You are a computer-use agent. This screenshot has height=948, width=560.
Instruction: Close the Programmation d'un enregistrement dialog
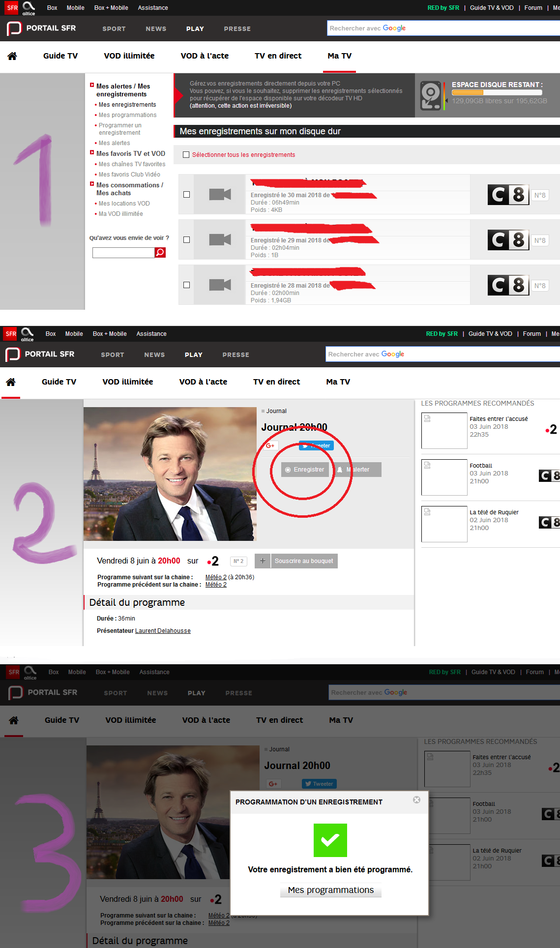click(416, 800)
